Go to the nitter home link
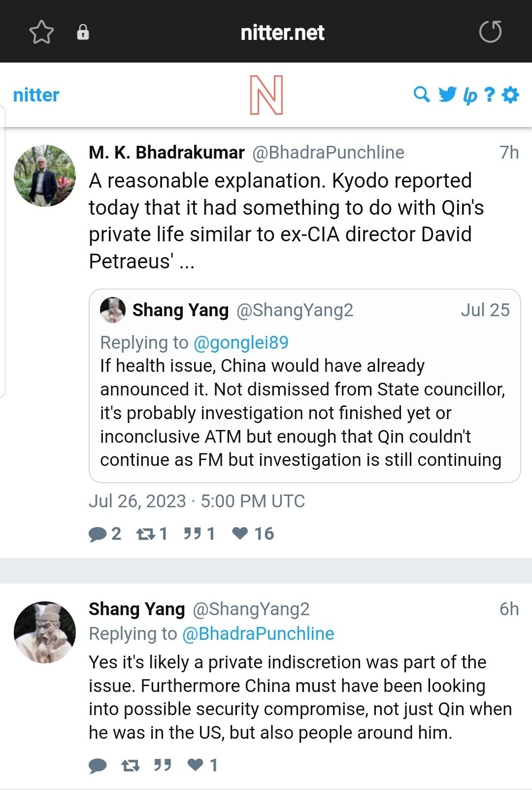This screenshot has height=790, width=532. (36, 95)
